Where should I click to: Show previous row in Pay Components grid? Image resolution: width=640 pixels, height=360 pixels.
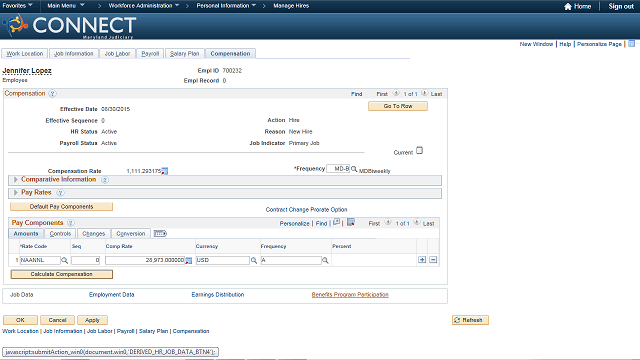pyautogui.click(x=388, y=223)
